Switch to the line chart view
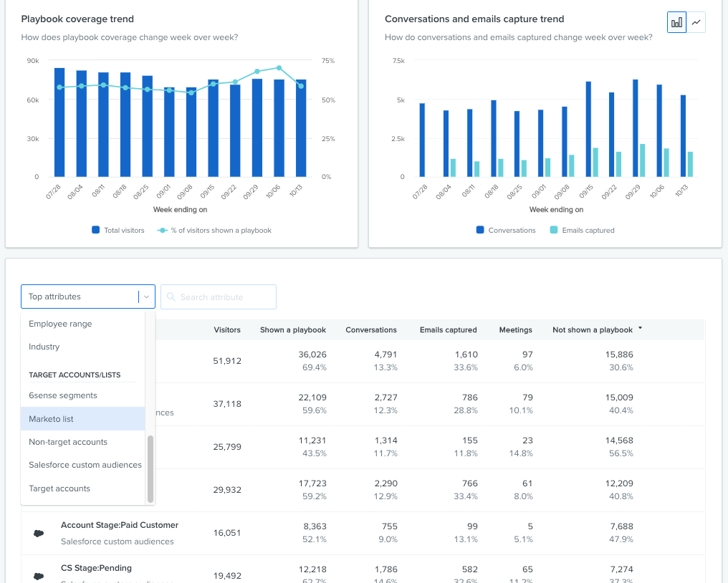Viewport: 728px width, 583px height. (x=696, y=22)
